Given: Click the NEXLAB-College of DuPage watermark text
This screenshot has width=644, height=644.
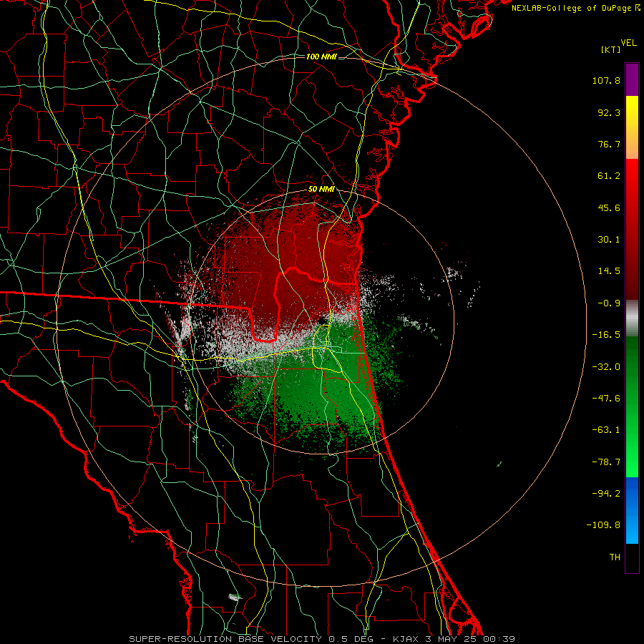Looking at the screenshot, I should pyautogui.click(x=572, y=8).
